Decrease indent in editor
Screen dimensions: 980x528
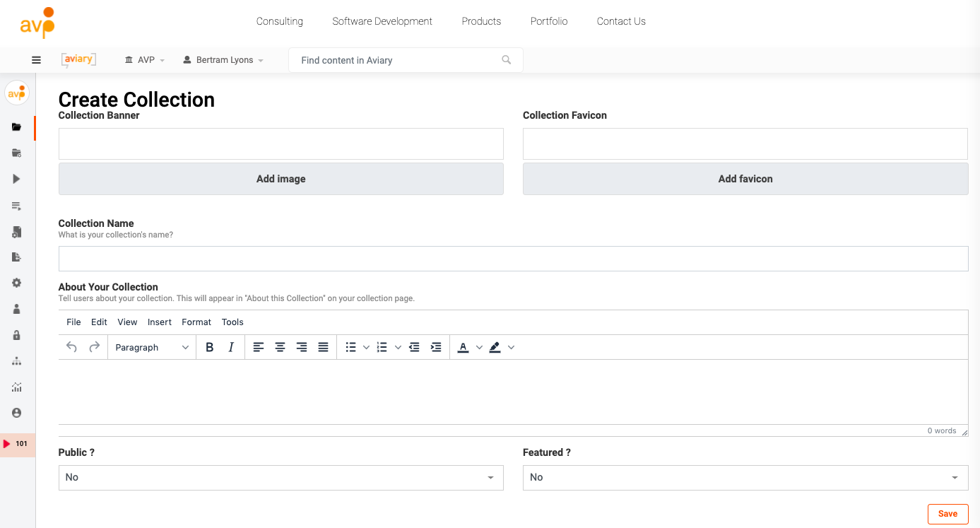(415, 347)
